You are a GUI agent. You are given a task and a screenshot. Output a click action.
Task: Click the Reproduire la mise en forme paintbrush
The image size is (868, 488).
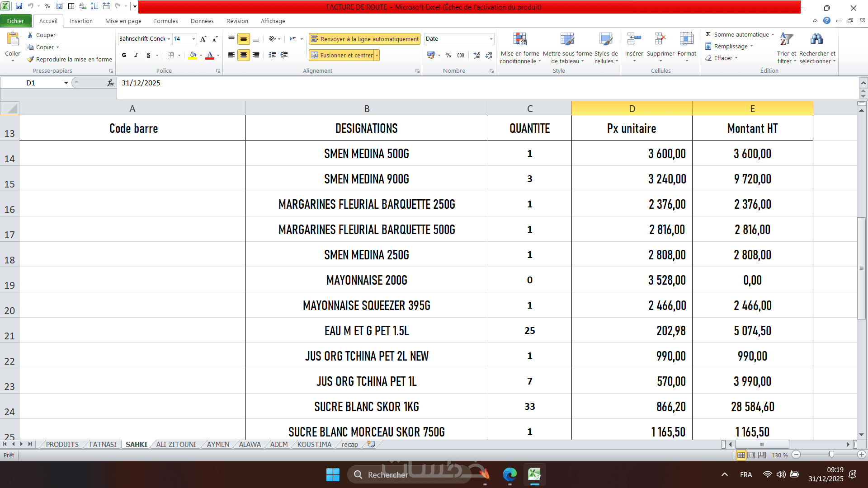(x=31, y=59)
